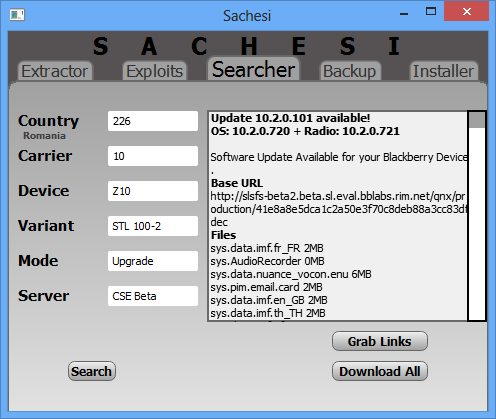
Task: Click the sys.data.nuance_vocon.enu 6MB entry
Action: click(291, 274)
